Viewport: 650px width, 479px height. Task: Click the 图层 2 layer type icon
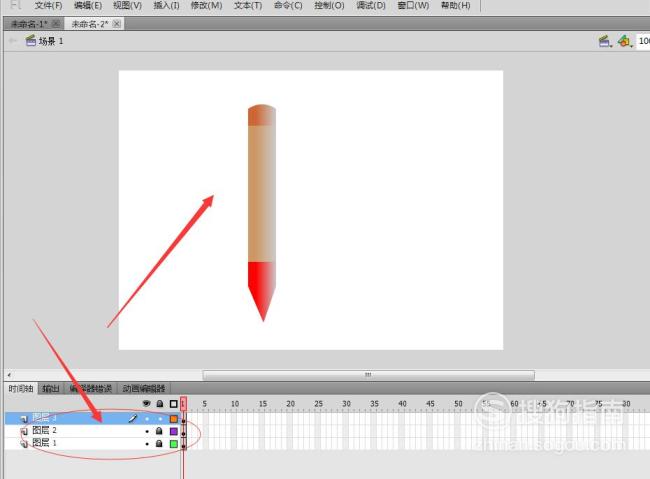click(24, 431)
